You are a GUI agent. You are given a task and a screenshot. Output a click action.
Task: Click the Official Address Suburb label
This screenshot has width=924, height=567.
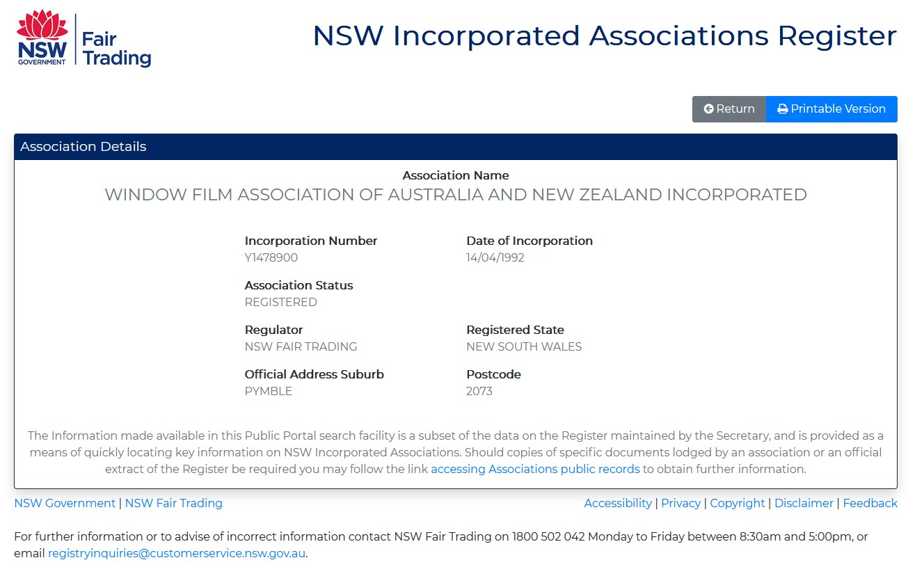[314, 374]
